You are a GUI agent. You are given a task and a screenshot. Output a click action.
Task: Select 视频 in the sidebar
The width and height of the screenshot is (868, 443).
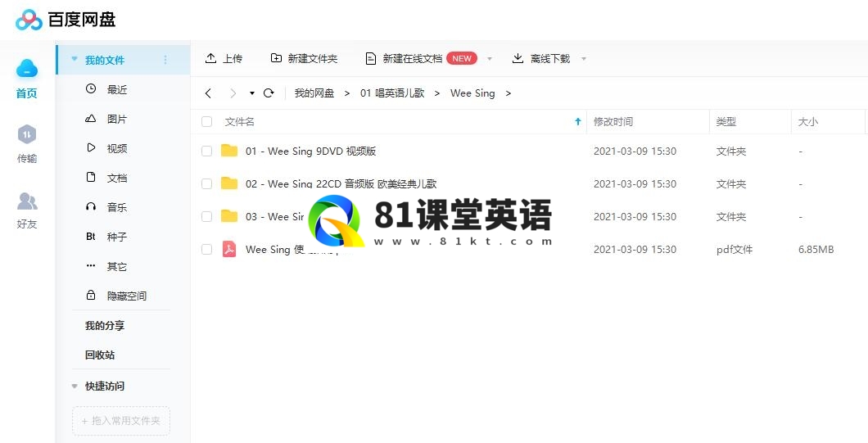[x=117, y=148]
